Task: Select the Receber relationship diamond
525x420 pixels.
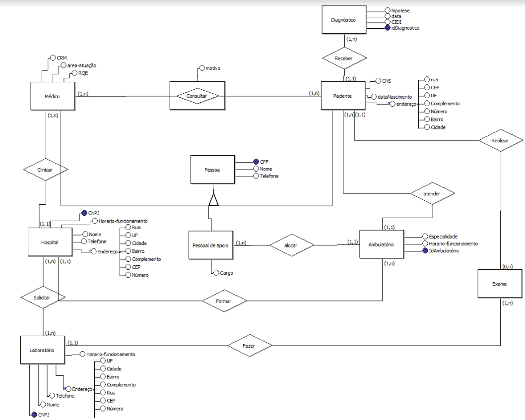Action: point(344,58)
